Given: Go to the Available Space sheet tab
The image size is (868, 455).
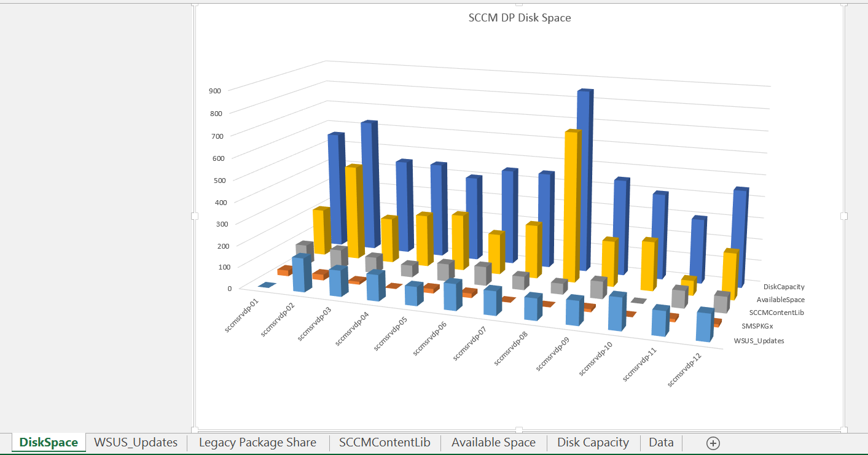Looking at the screenshot, I should tap(493, 443).
